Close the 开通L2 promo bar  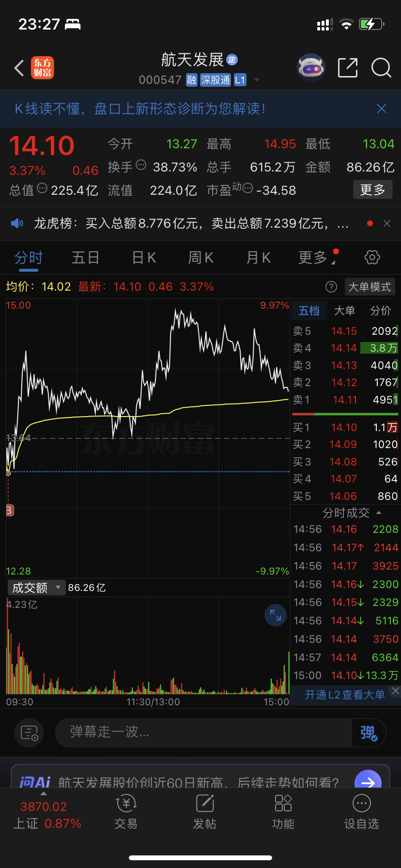point(395,691)
